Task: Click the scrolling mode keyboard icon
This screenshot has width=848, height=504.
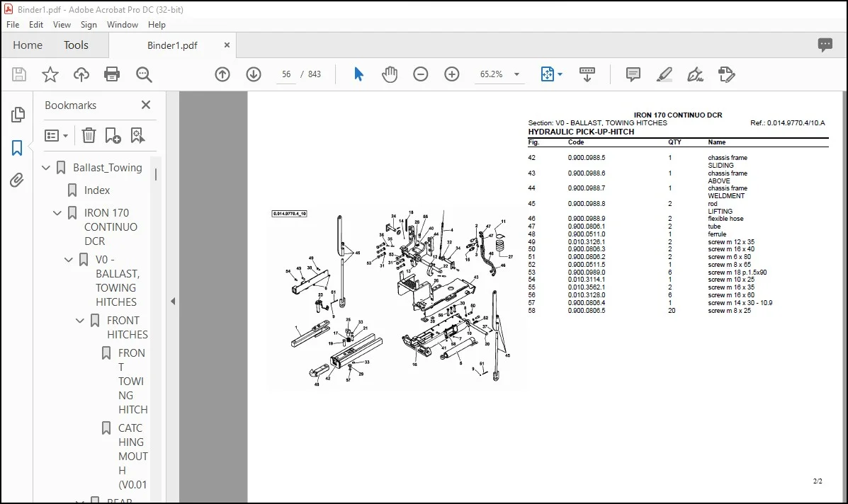Action: pyautogui.click(x=587, y=74)
